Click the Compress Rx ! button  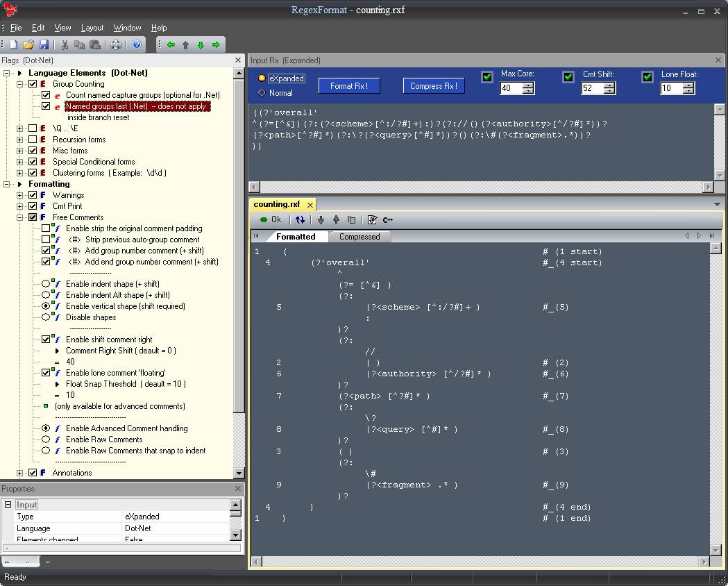[434, 86]
